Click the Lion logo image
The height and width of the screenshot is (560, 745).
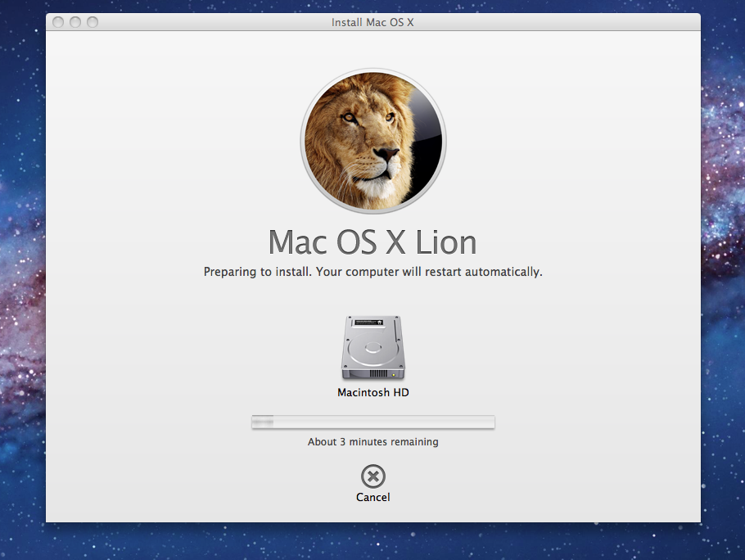coord(373,141)
